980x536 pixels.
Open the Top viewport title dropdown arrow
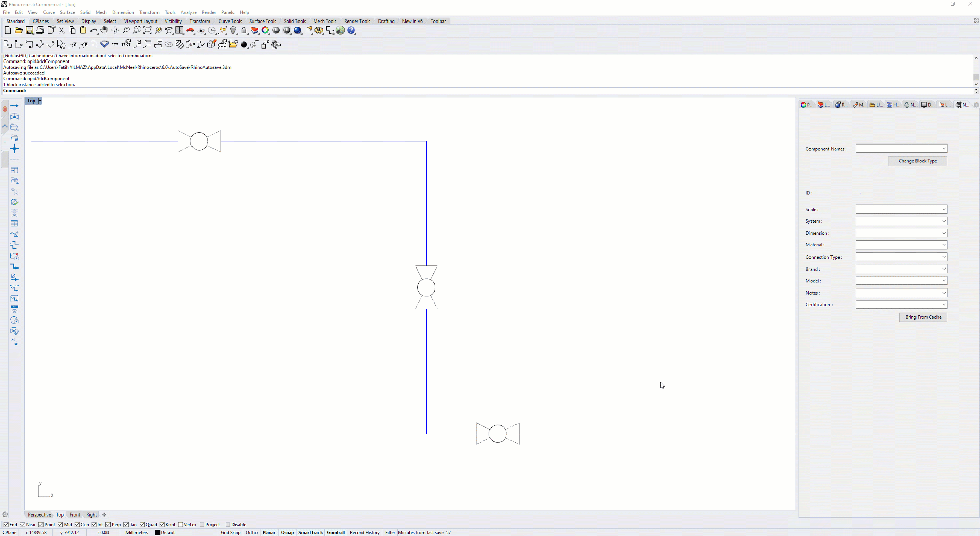[40, 101]
